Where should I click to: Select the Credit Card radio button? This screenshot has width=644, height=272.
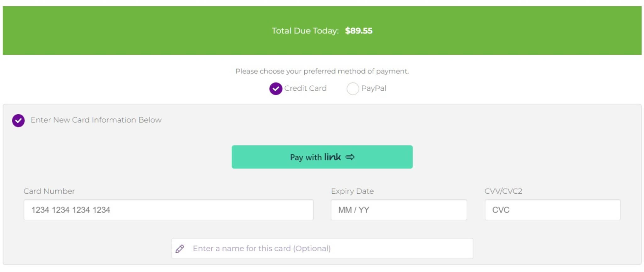click(x=275, y=88)
